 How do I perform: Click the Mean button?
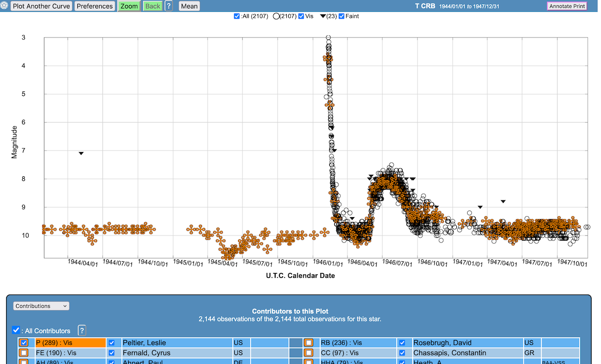click(189, 6)
